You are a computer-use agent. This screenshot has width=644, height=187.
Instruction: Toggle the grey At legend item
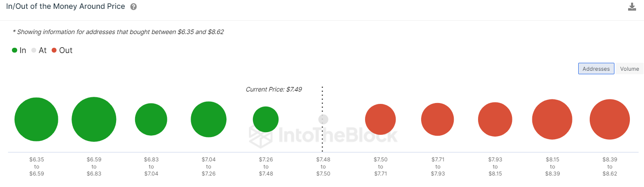(x=39, y=50)
